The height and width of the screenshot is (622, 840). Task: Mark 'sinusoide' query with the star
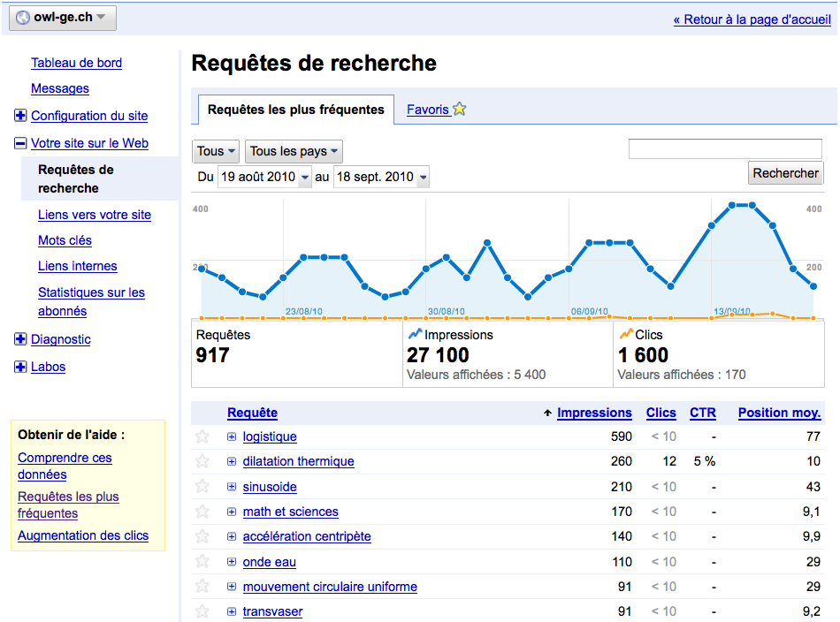point(202,487)
